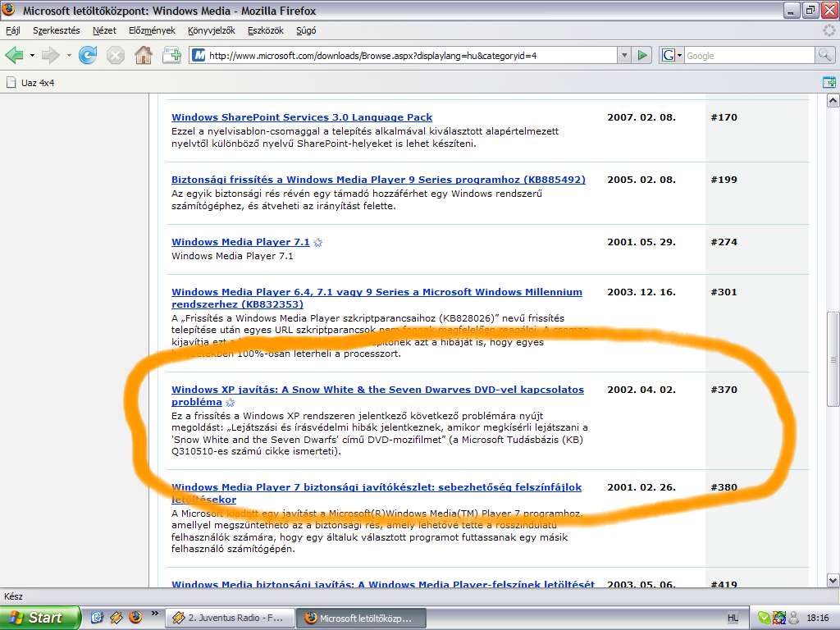
Task: Click the star icon beside Windows Media Player 7.1
Action: pyautogui.click(x=318, y=243)
